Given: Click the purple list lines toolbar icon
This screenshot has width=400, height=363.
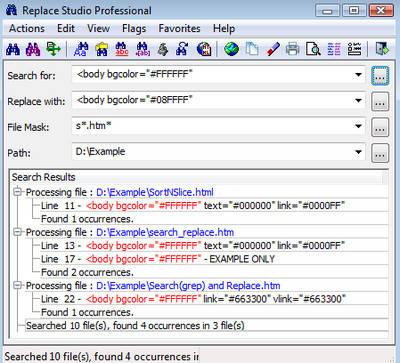Looking at the screenshot, I should (334, 50).
